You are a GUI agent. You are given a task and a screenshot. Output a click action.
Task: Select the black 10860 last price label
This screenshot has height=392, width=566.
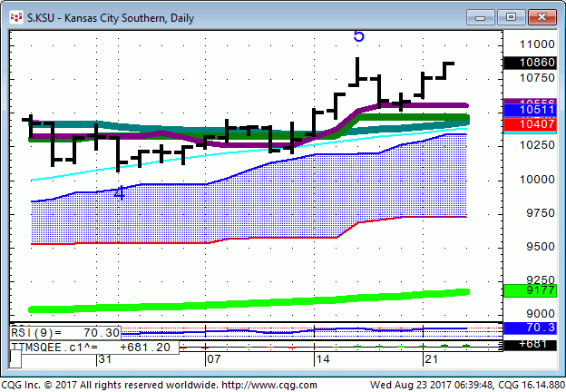[x=530, y=63]
